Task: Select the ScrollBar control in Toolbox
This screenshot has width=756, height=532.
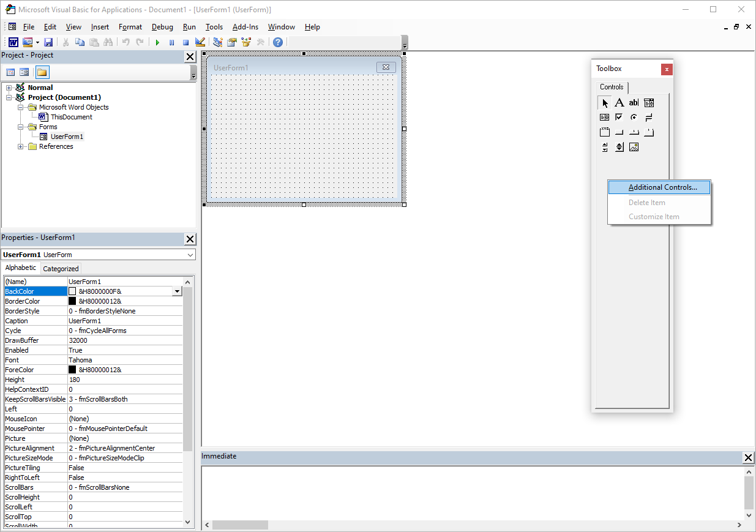Action: pos(605,147)
